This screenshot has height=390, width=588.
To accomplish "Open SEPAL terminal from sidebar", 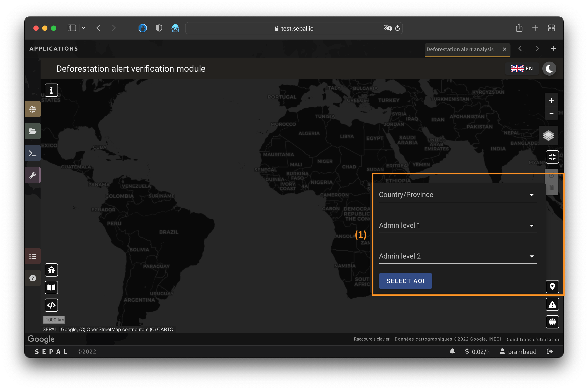I will point(32,153).
